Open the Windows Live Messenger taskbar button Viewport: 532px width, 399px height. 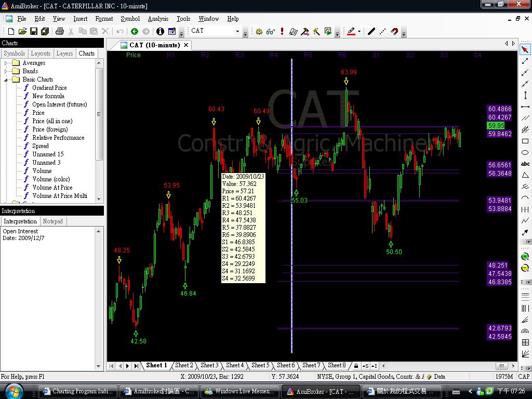tap(240, 391)
